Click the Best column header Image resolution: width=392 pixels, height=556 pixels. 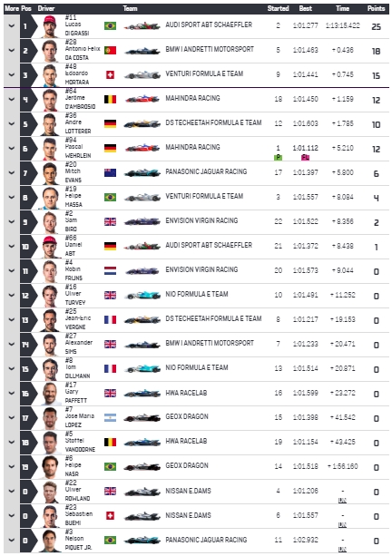click(x=305, y=8)
